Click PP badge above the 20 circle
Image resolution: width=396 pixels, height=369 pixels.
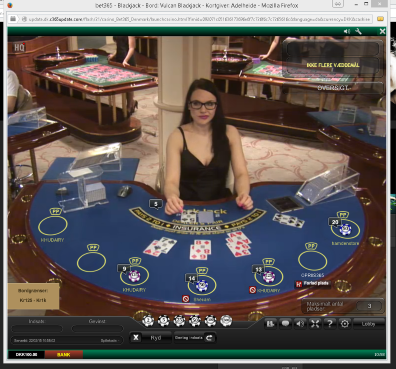[x=343, y=214]
